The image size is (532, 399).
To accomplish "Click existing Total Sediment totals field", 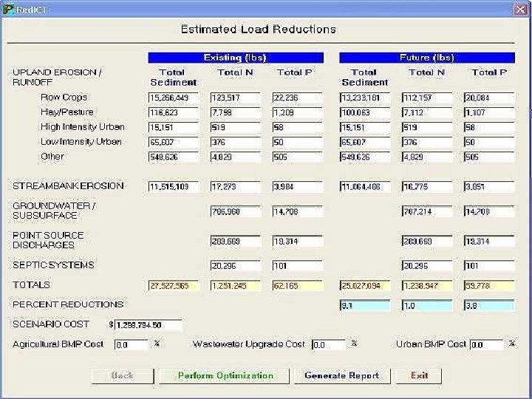I will click(x=173, y=285).
